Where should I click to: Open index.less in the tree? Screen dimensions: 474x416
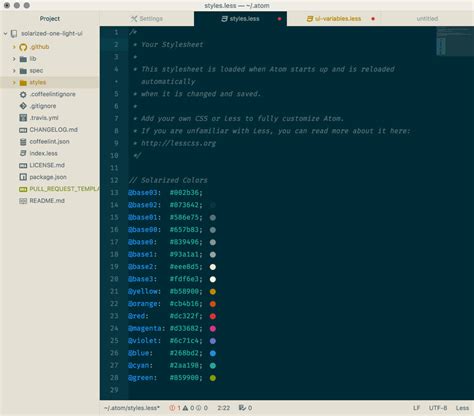(43, 153)
